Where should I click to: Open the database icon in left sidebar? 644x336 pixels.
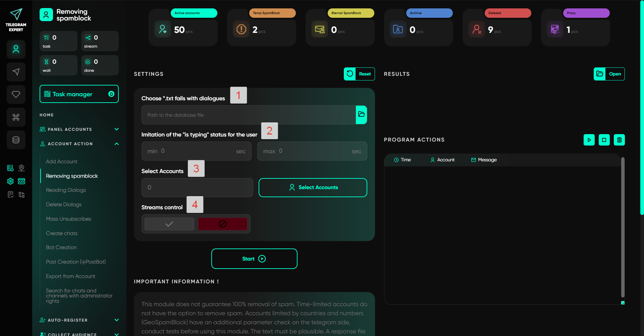(16, 140)
